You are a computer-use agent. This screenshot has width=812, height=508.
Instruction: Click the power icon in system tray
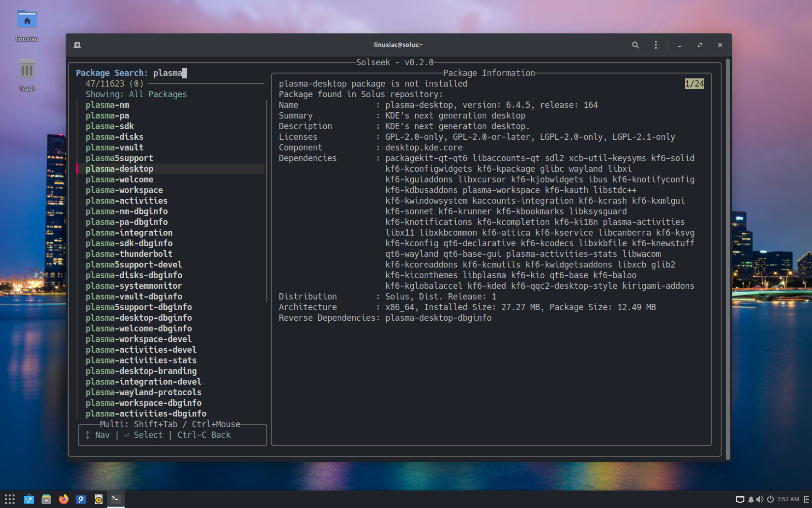770,499
